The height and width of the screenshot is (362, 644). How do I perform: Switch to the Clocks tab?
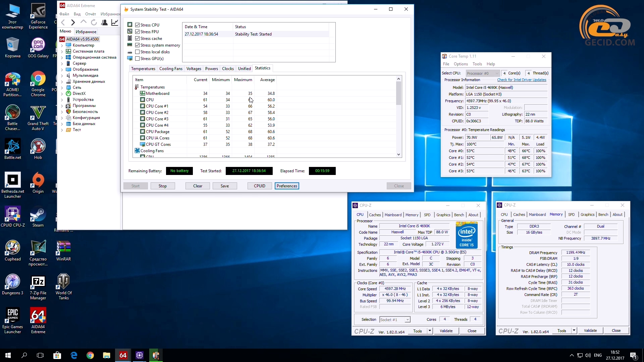(x=228, y=69)
